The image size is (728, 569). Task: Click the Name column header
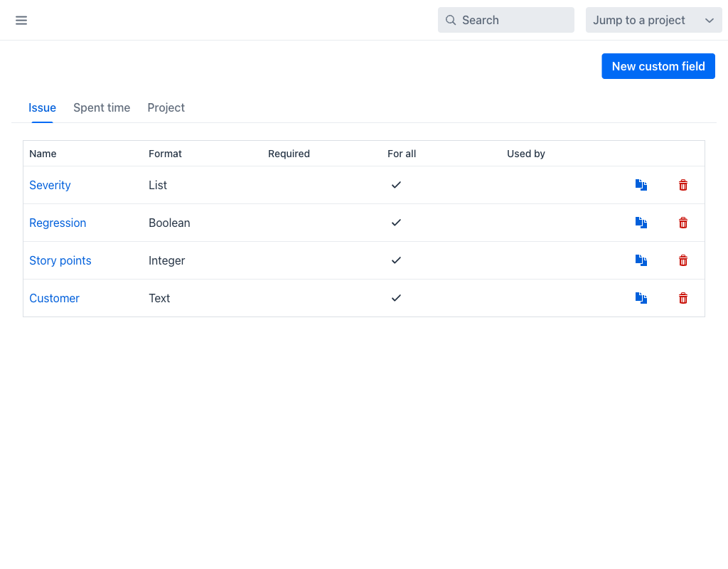point(43,154)
